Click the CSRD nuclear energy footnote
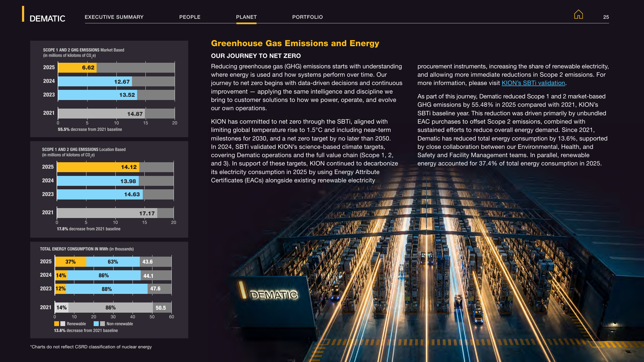This screenshot has height=362, width=644. coord(91,347)
